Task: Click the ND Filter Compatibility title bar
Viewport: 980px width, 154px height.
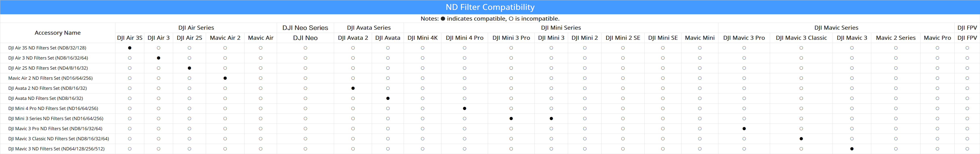Action: pyautogui.click(x=490, y=7)
